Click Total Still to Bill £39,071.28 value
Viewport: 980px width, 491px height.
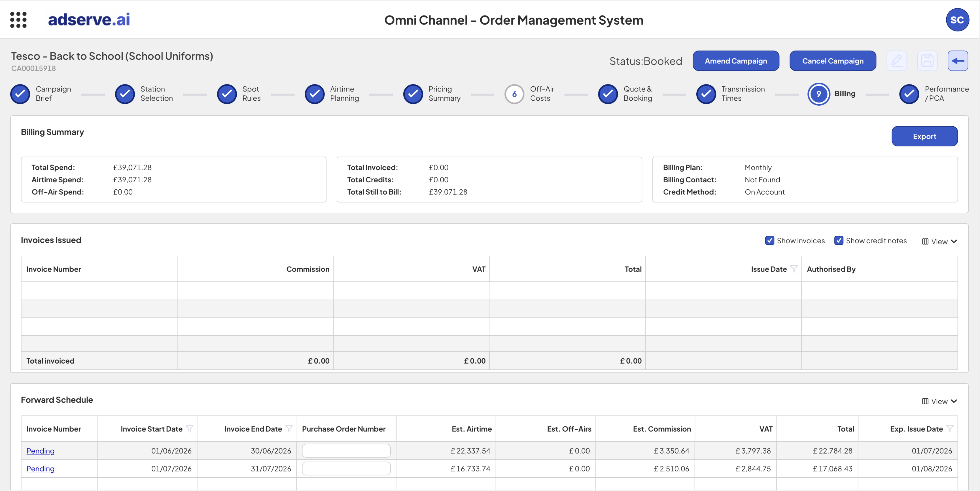click(448, 192)
